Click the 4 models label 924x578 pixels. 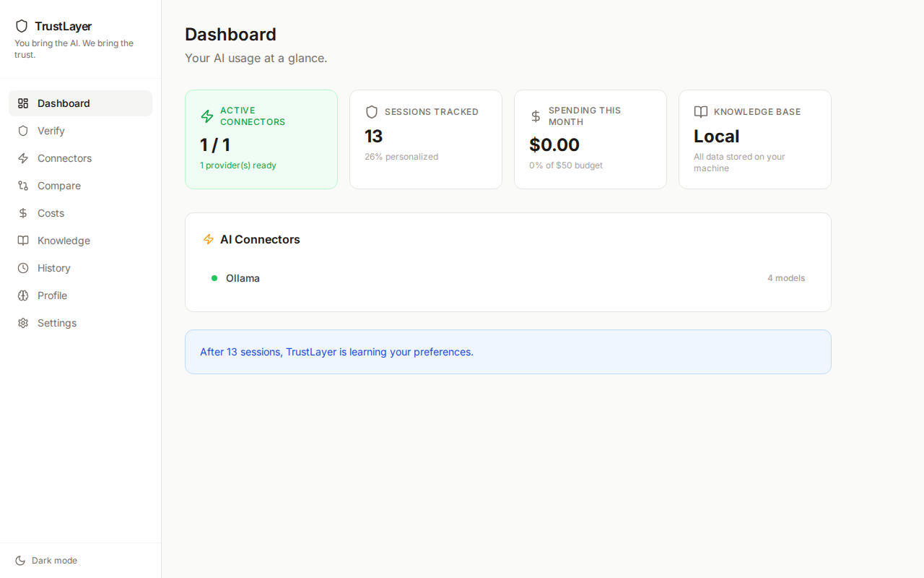[x=786, y=277]
